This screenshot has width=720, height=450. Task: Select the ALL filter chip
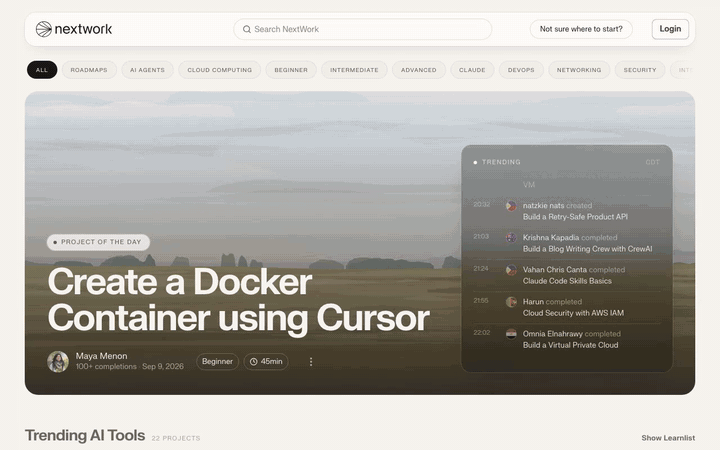[x=42, y=70]
